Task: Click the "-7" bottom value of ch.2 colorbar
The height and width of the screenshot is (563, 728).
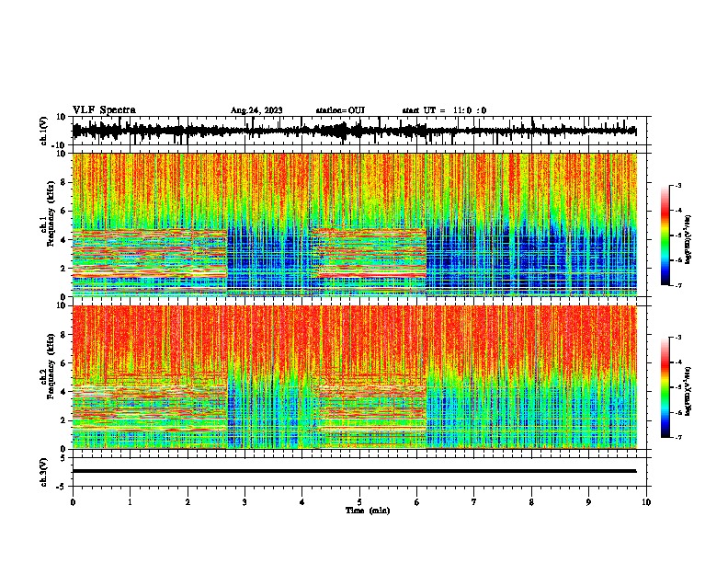Action: pos(677,437)
